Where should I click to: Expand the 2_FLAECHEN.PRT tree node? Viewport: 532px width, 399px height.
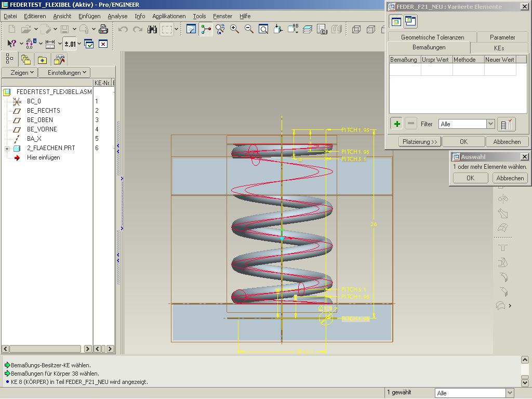[7, 149]
